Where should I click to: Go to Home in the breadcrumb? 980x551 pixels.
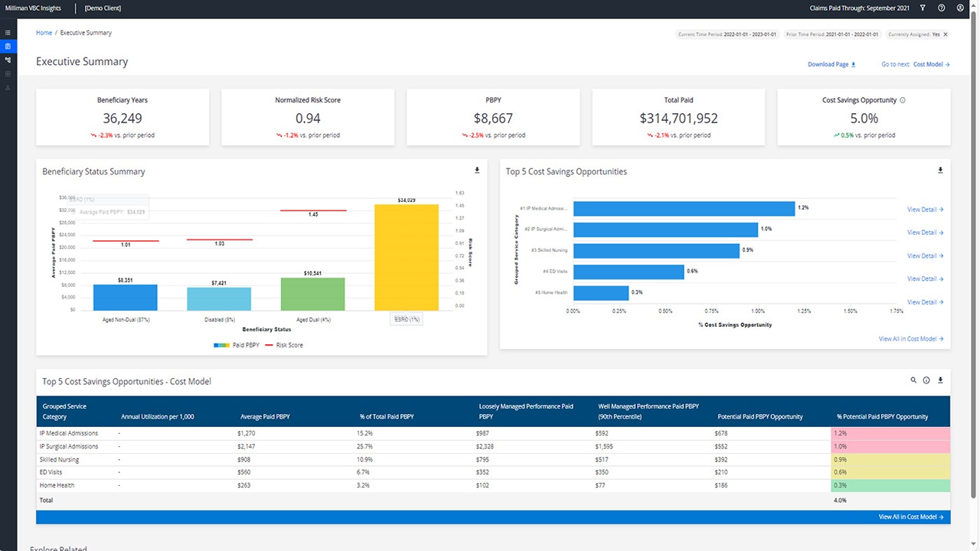(x=44, y=33)
